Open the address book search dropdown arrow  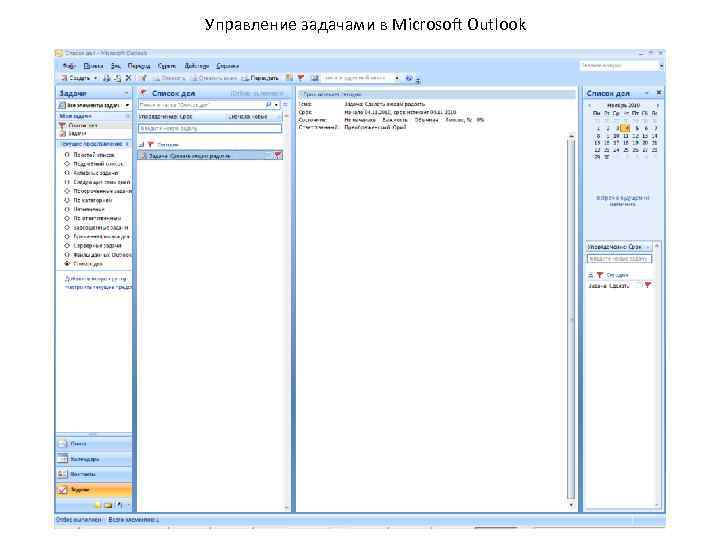coord(397,79)
